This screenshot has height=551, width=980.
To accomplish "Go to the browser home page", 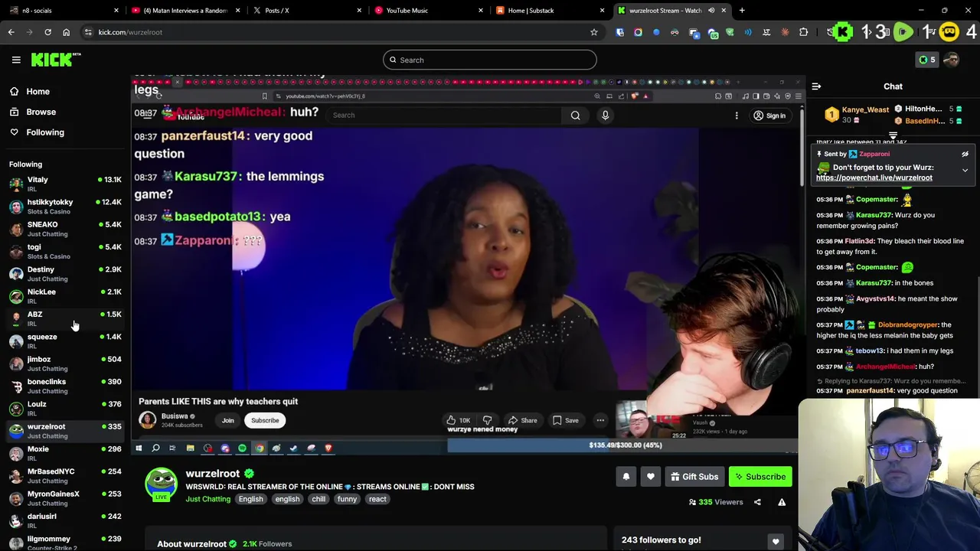I will (x=66, y=32).
